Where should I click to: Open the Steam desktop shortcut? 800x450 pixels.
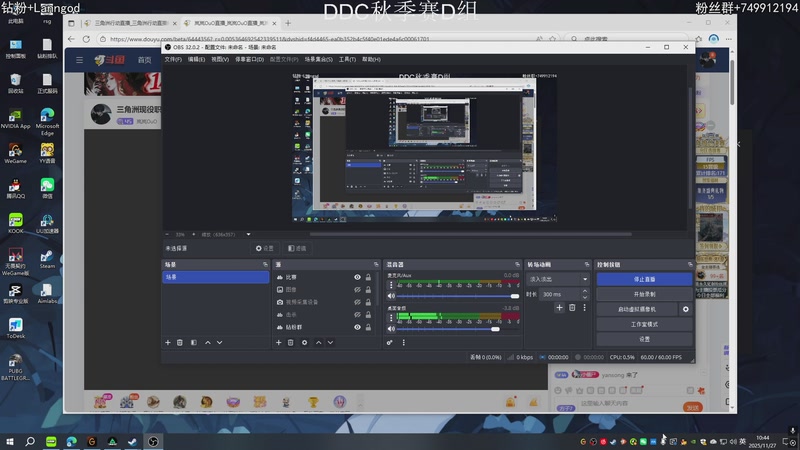(x=47, y=259)
